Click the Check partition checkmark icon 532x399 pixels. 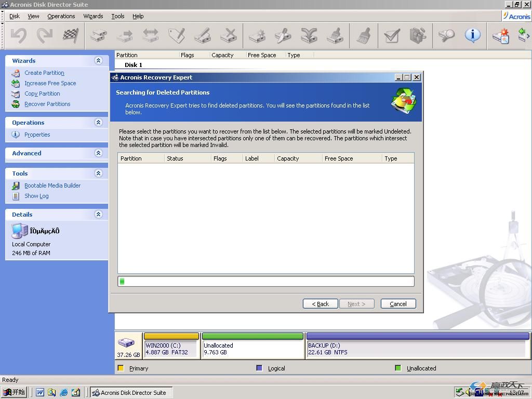392,36
